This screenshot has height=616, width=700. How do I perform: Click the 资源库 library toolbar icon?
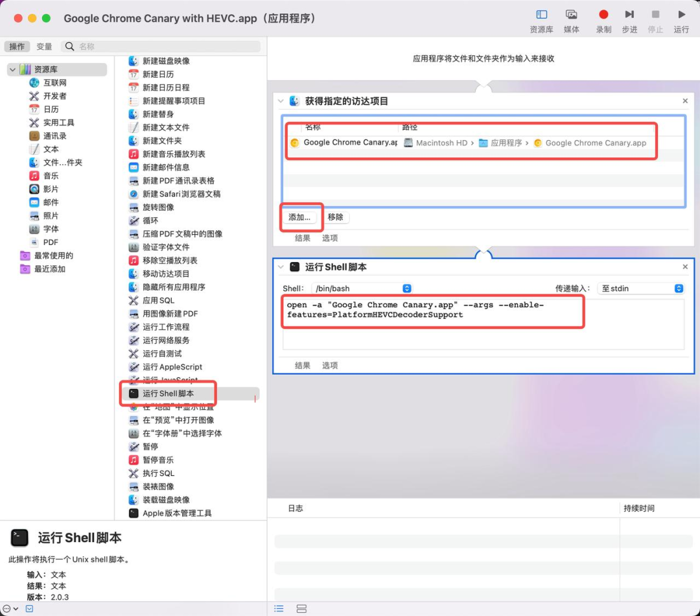pos(541,14)
